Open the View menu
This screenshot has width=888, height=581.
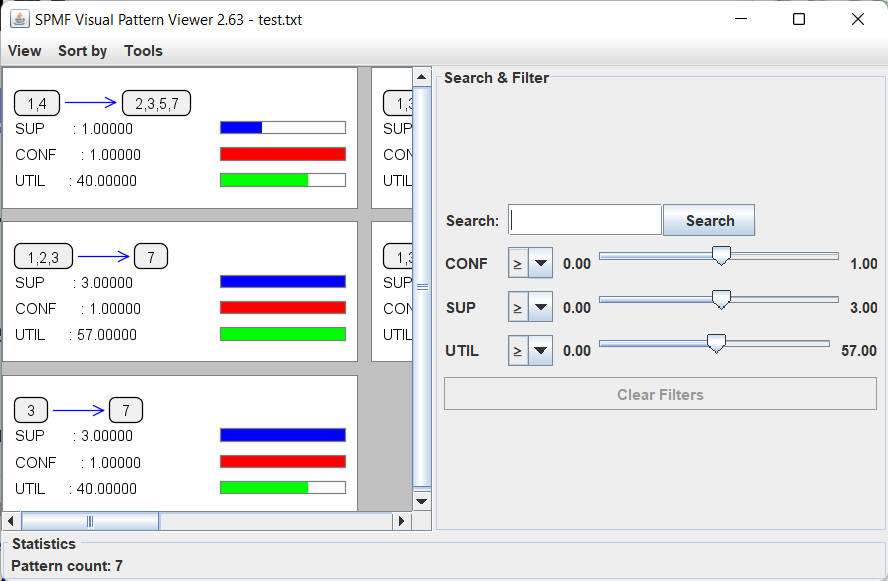click(24, 51)
